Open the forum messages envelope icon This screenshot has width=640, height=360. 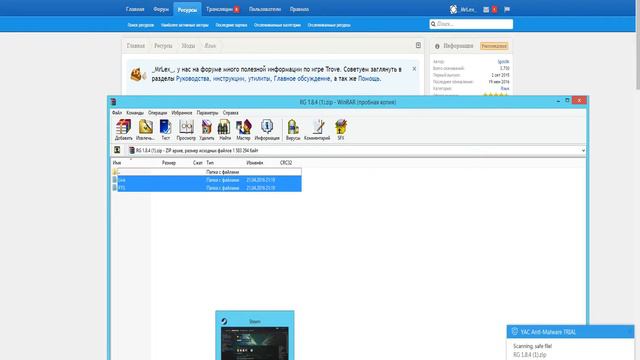click(486, 9)
